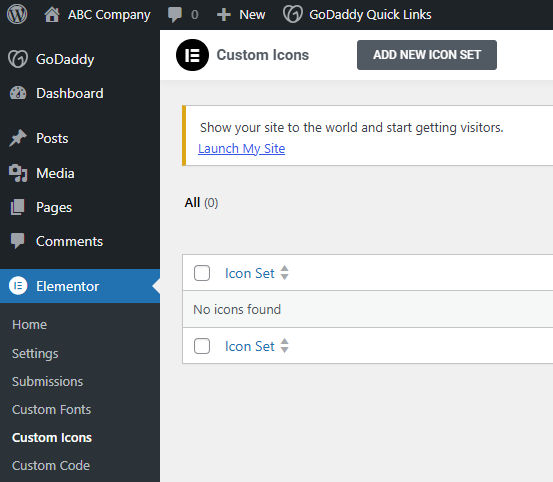Click the Dashboard gauge icon in sidebar
Viewport: 553px width, 482px height.
click(18, 93)
